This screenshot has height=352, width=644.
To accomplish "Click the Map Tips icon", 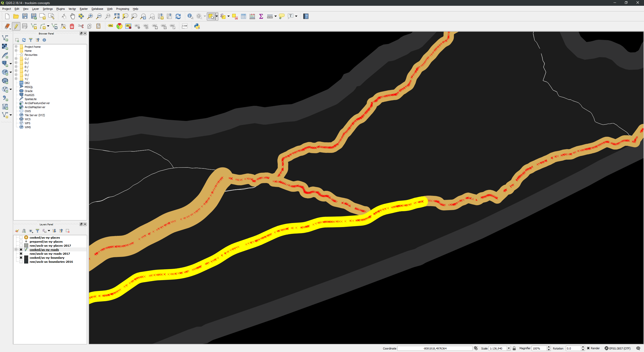I will point(282,16).
